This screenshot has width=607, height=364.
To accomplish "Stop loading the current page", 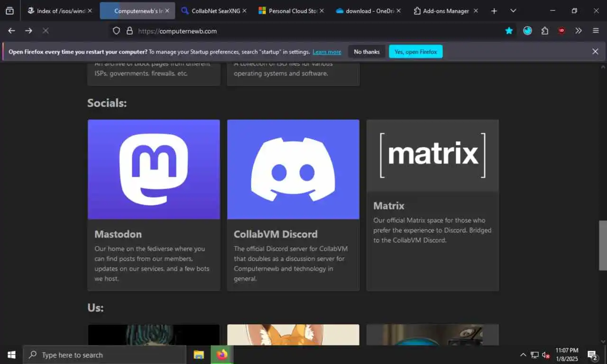I will click(46, 31).
